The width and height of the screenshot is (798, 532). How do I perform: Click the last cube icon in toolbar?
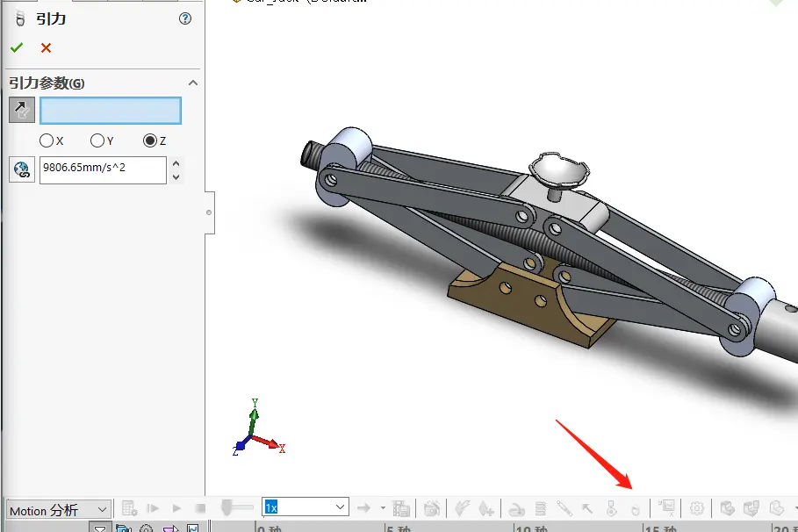coord(776,508)
